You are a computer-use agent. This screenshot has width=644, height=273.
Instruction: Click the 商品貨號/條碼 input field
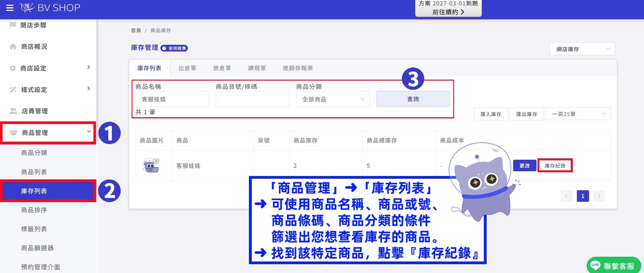[x=252, y=99]
